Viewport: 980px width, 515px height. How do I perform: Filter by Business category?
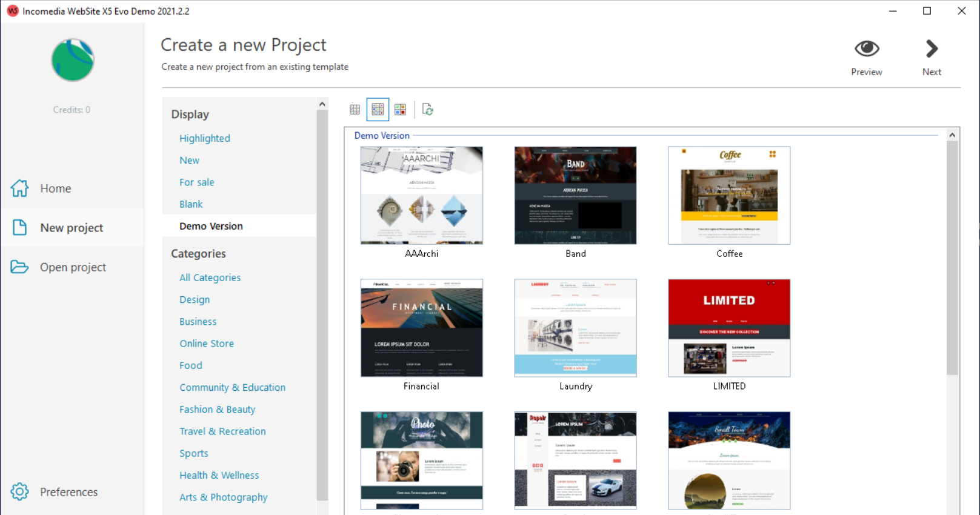(x=198, y=321)
